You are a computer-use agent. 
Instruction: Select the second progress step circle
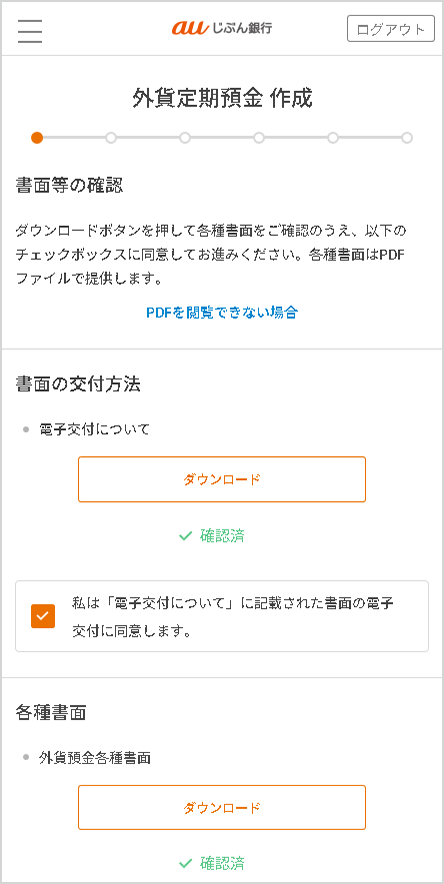[111, 138]
